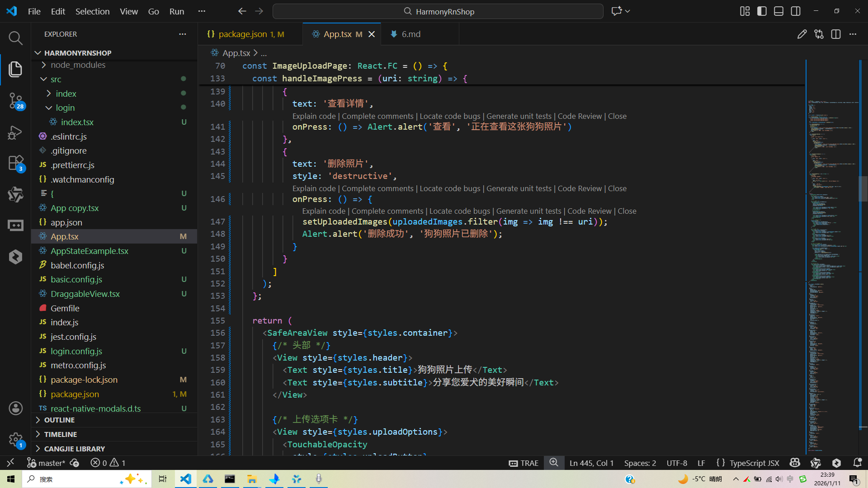The height and width of the screenshot is (488, 868).
Task: Toggle bottom Panel visibility
Action: pos(778,11)
